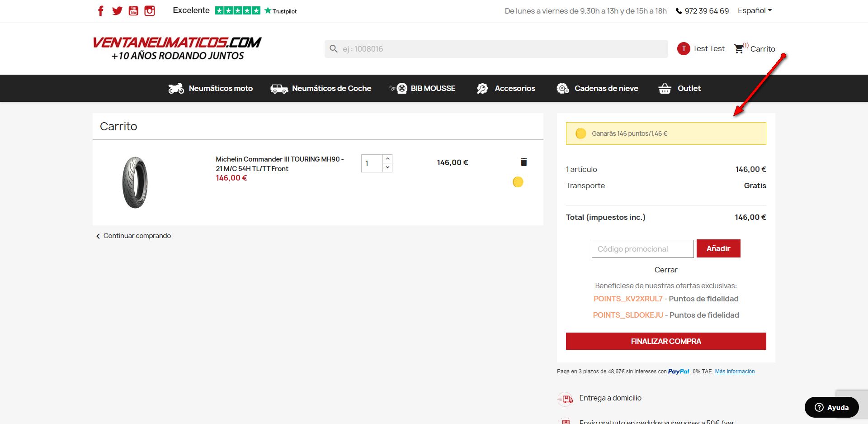
Task: Apply the POINTS_KV2XRUL7 code
Action: pos(628,299)
